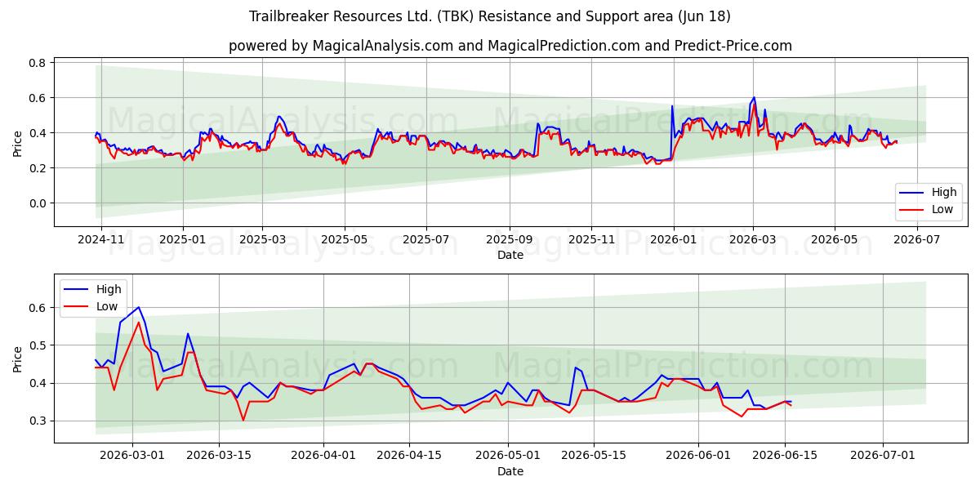Click the bottom chart '2026-05-01' date label
The image size is (980, 490).
pyautogui.click(x=508, y=457)
